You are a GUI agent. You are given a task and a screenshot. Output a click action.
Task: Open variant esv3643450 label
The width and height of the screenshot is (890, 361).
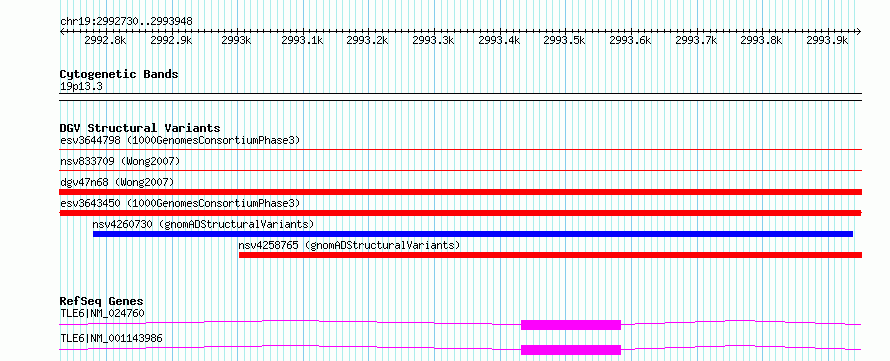pyautogui.click(x=180, y=203)
